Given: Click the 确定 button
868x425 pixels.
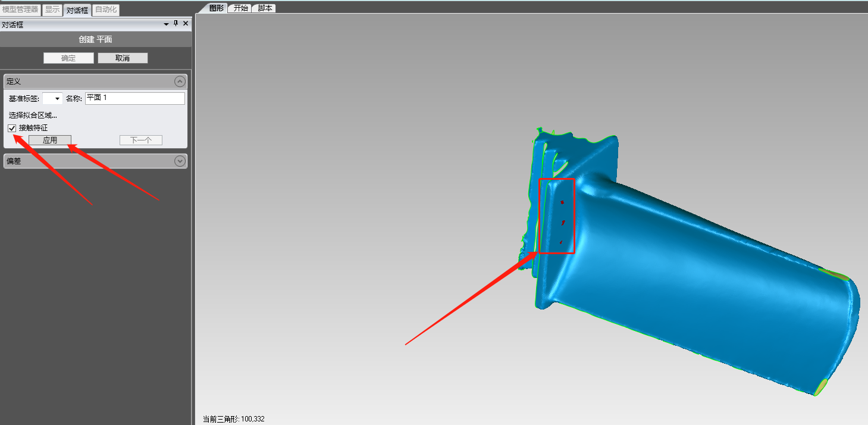Looking at the screenshot, I should (68, 58).
